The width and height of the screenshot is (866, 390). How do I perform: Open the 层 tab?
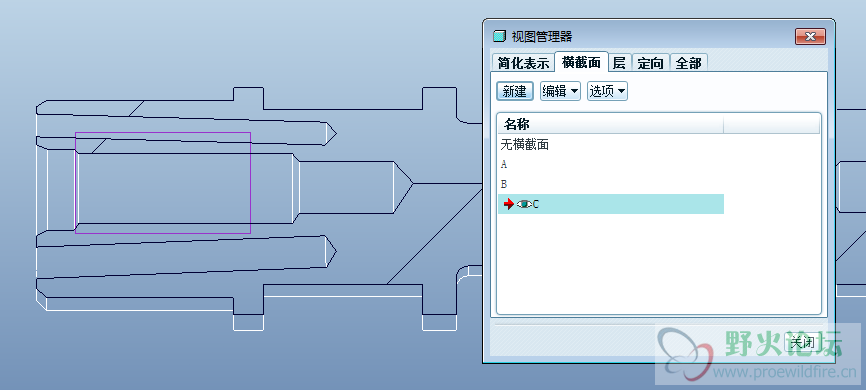coord(619,63)
